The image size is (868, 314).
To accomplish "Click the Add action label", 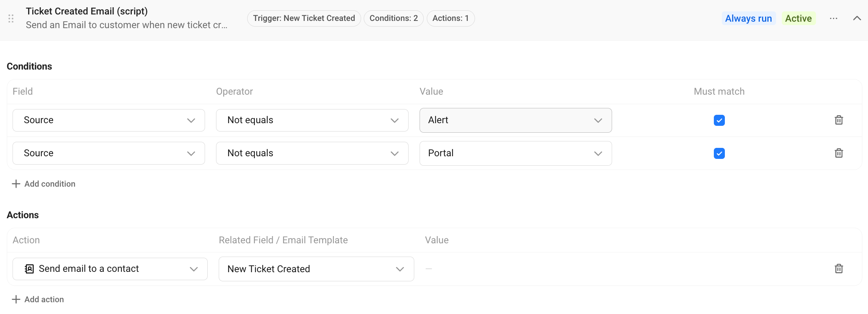I will pyautogui.click(x=44, y=300).
